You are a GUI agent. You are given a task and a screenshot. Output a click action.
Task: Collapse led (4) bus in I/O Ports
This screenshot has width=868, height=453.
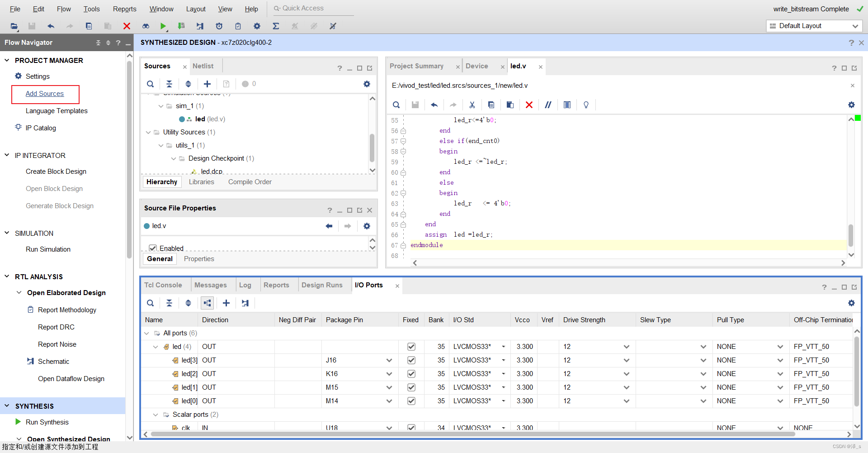156,347
